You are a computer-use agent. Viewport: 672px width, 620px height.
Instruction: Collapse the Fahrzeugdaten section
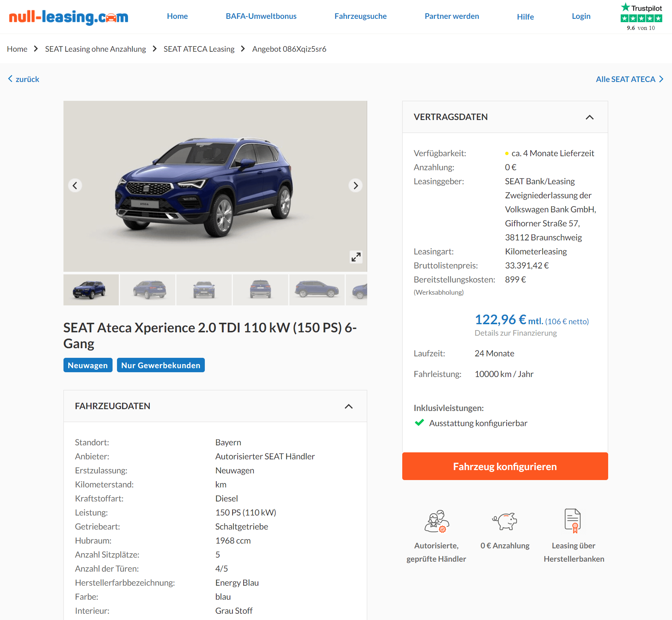(x=349, y=407)
